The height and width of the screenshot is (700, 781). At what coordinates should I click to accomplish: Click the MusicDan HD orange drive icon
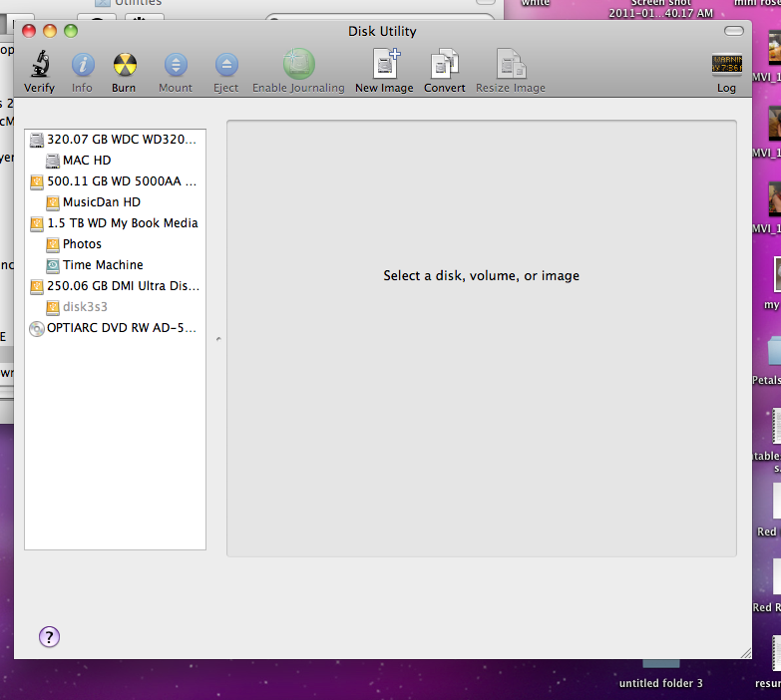click(53, 202)
